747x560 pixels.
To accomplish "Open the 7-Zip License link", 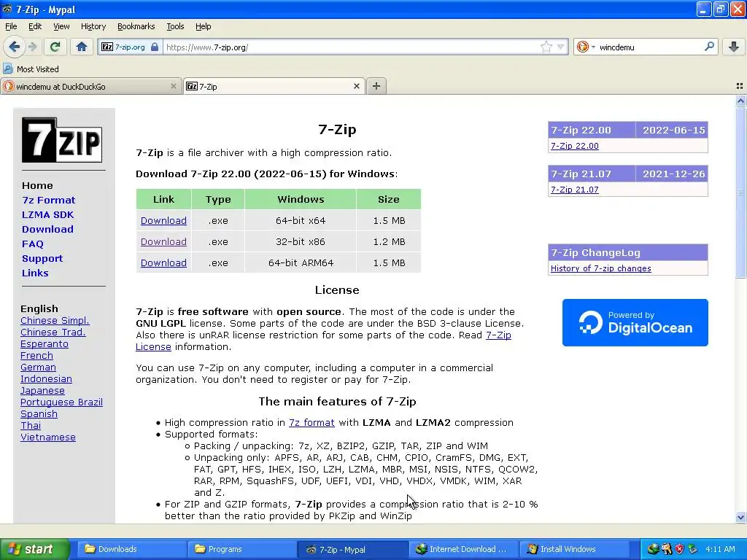I will coord(498,335).
